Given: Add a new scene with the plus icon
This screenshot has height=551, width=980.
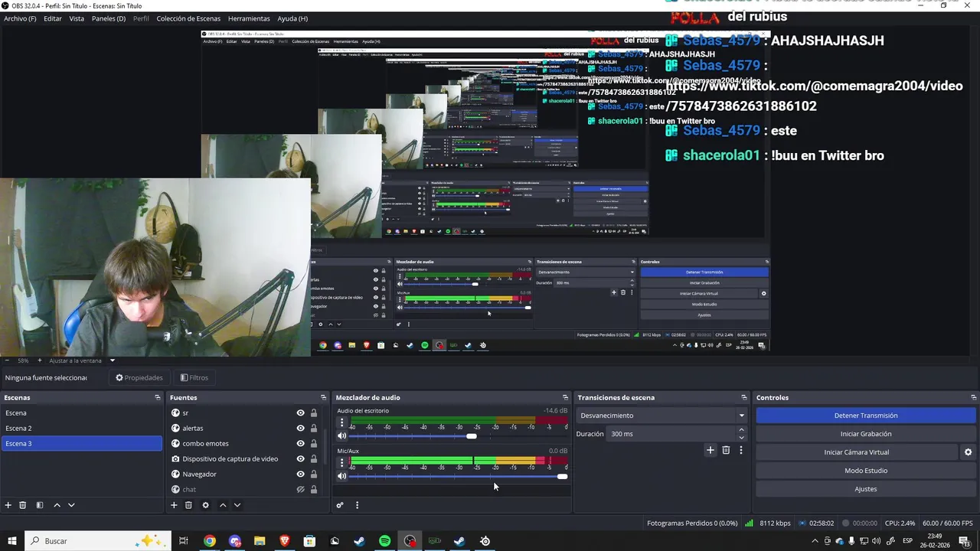Looking at the screenshot, I should coord(8,505).
